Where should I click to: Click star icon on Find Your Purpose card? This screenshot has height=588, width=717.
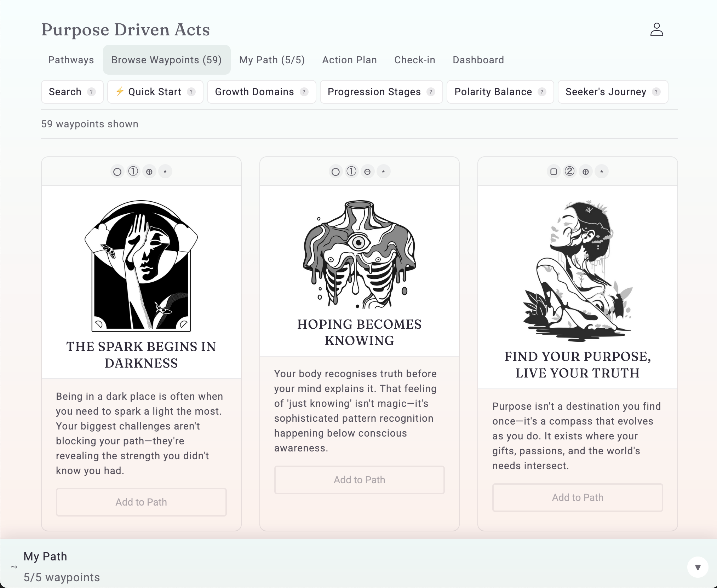pyautogui.click(x=602, y=172)
